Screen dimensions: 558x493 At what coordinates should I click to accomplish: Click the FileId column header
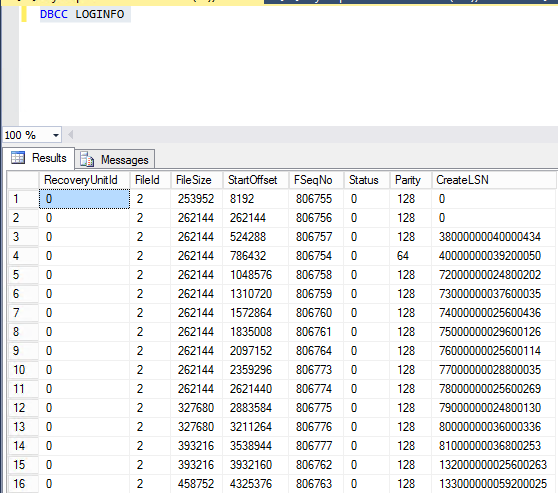(x=151, y=180)
